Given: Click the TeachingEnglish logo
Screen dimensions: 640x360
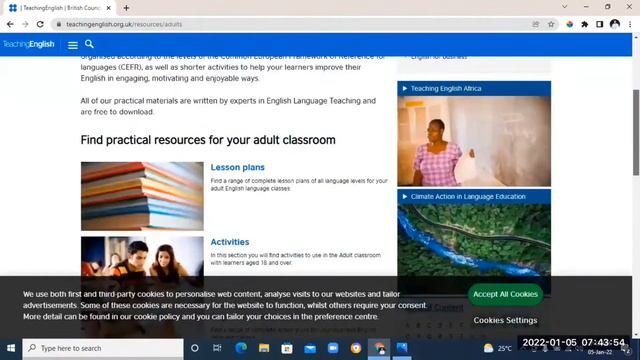Looking at the screenshot, I should click(x=29, y=44).
